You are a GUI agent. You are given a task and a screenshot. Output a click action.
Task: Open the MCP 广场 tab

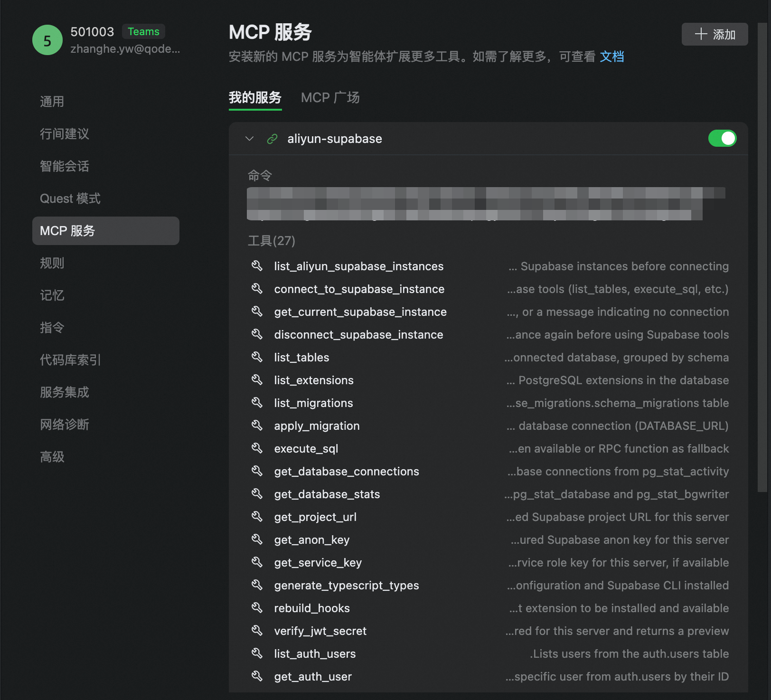(330, 98)
